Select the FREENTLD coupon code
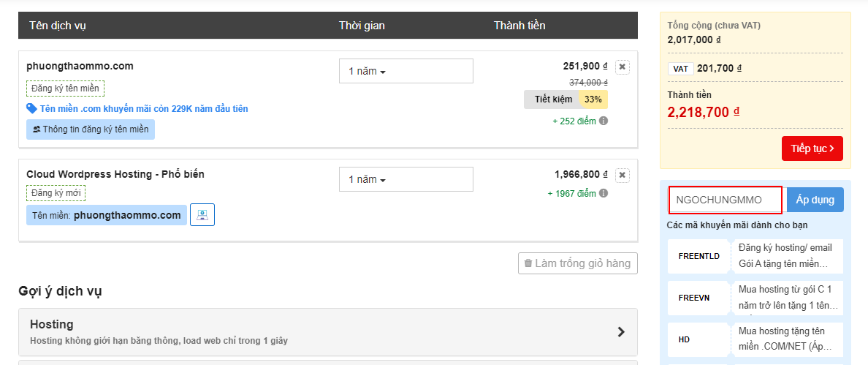 699,257
